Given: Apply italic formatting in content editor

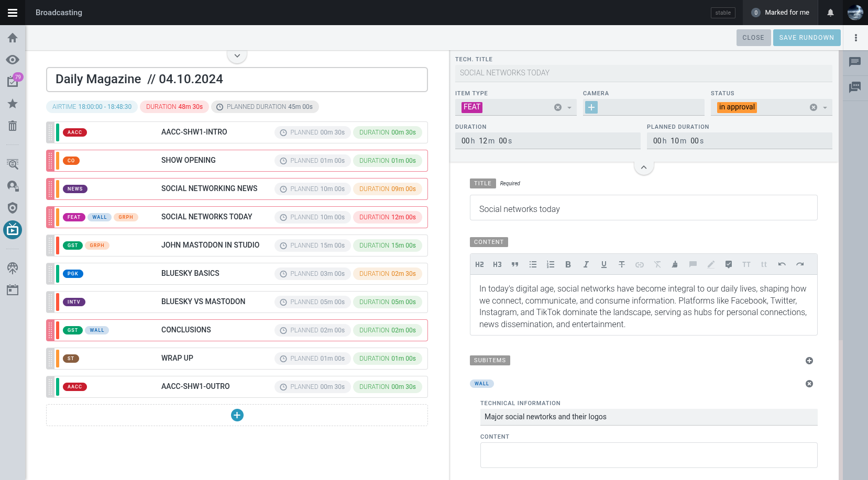Looking at the screenshot, I should click(586, 264).
